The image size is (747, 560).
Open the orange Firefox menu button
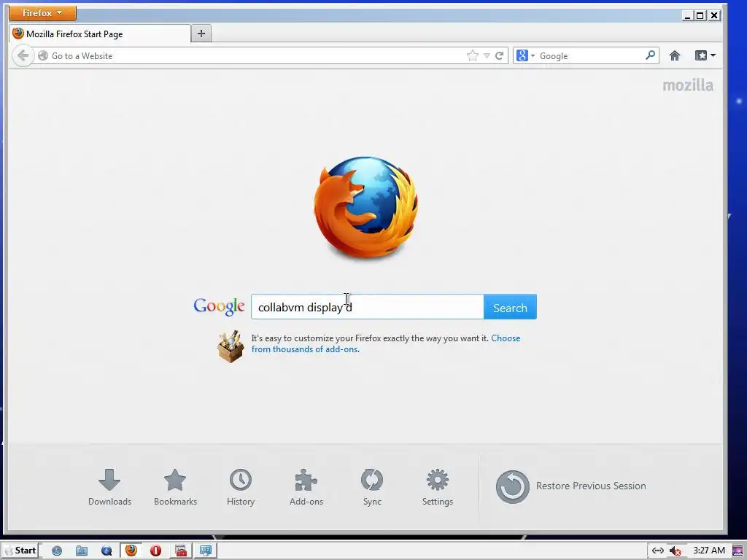(43, 13)
